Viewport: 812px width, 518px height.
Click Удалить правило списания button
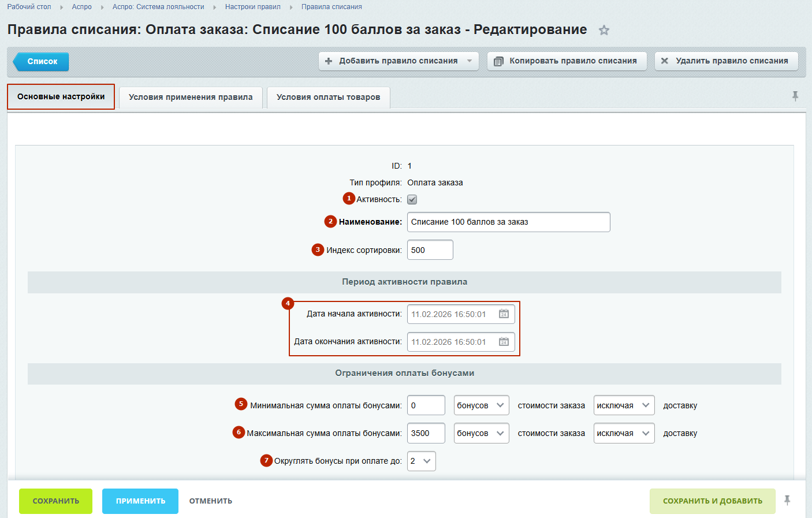726,61
